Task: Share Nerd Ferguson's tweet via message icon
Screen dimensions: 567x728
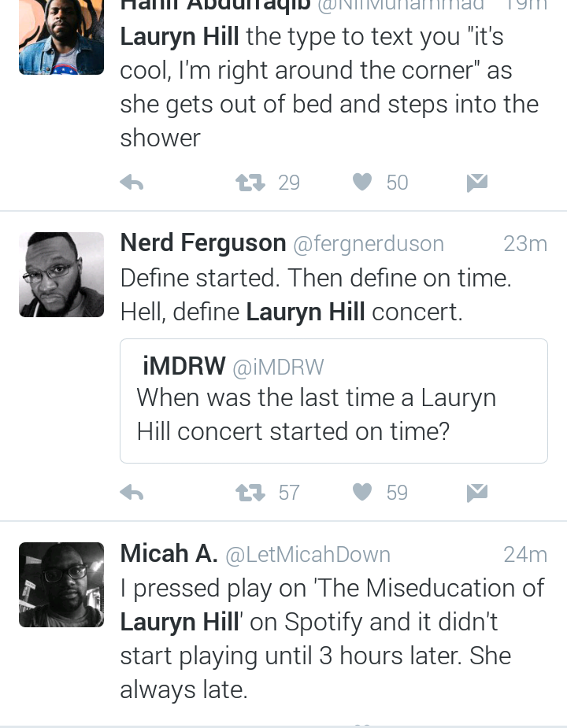Action: tap(477, 493)
